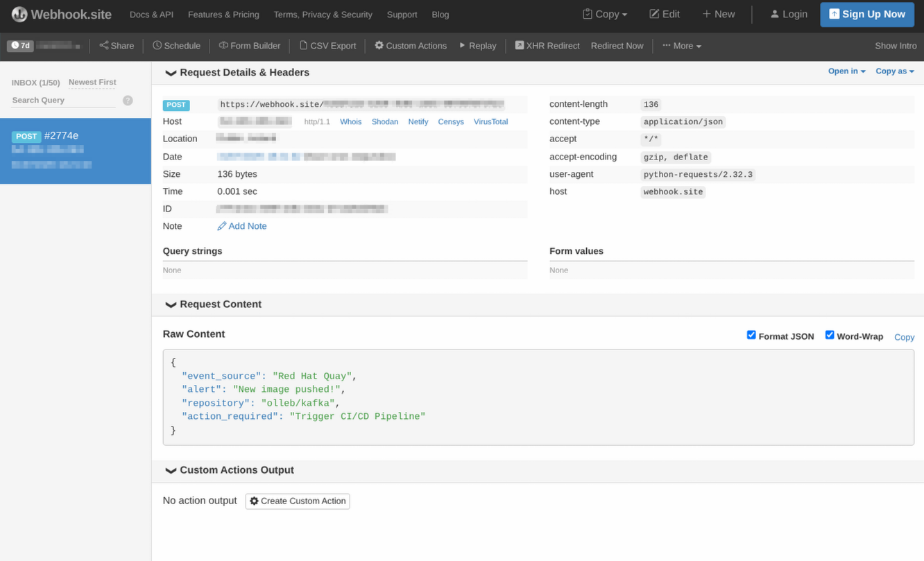The height and width of the screenshot is (561, 924).
Task: Open Custom Actions
Action: pyautogui.click(x=411, y=46)
